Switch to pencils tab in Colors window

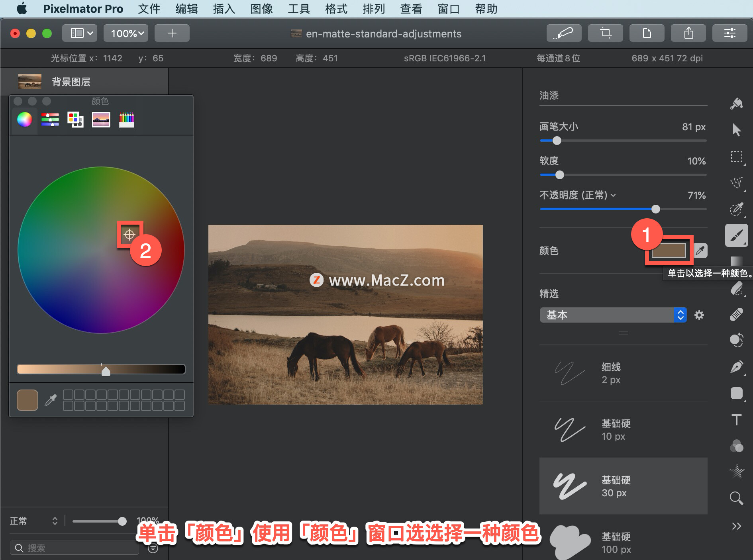[127, 119]
